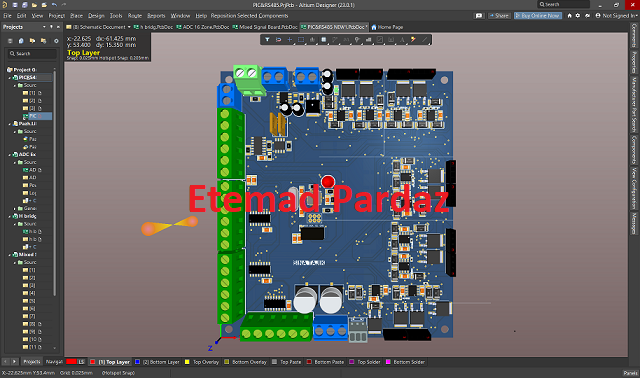Click the Share button

pyautogui.click(x=499, y=16)
